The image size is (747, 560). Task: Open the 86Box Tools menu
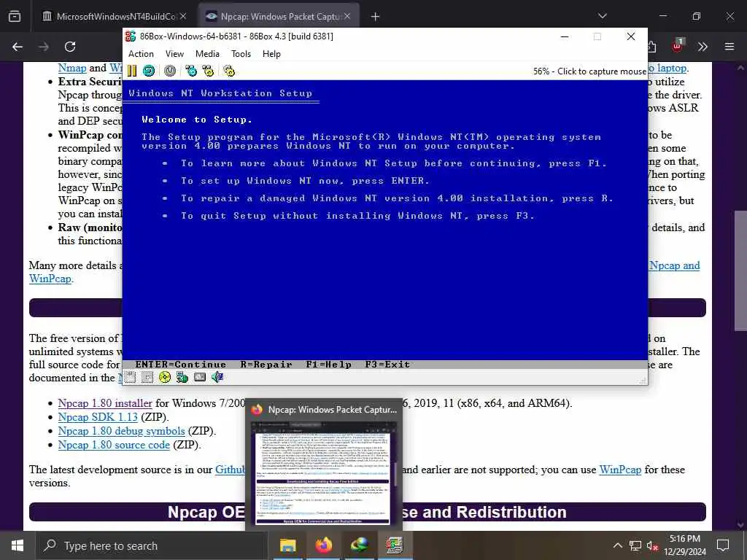pyautogui.click(x=241, y=54)
